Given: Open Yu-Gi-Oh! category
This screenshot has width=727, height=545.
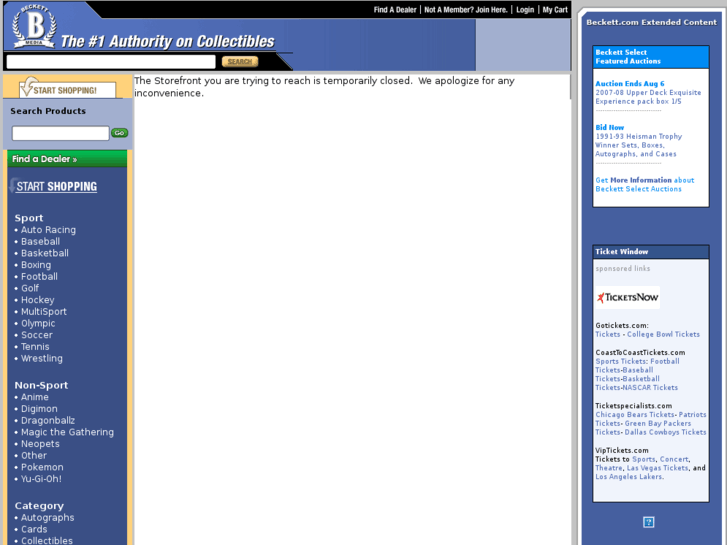Looking at the screenshot, I should 41,479.
